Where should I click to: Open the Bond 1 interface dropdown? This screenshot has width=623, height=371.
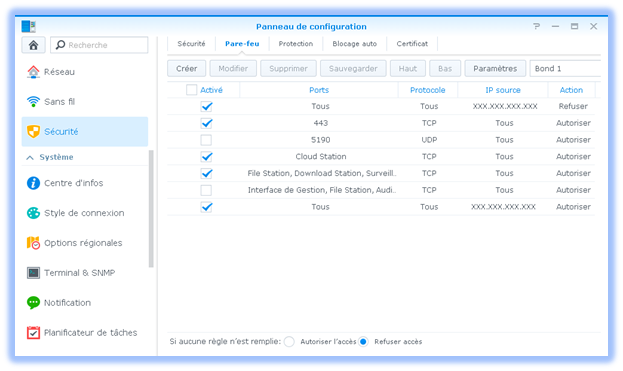(565, 68)
